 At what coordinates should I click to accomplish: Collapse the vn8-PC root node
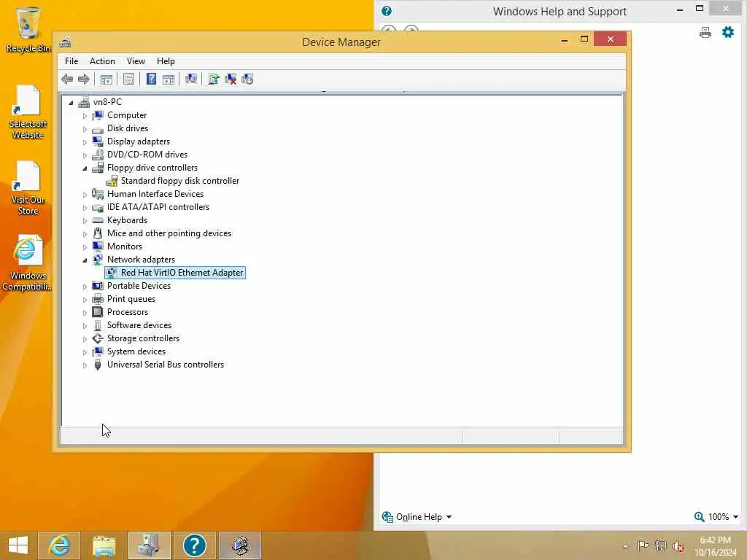coord(71,102)
